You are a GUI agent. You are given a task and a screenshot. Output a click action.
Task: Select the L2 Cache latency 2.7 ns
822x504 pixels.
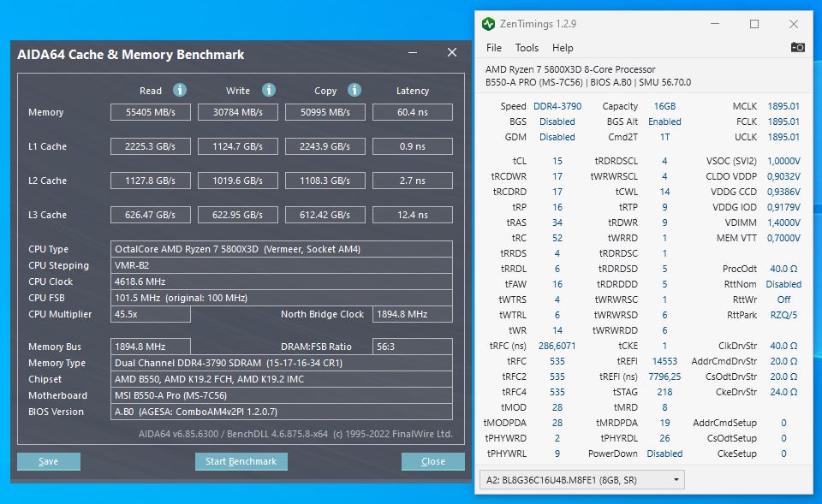413,181
